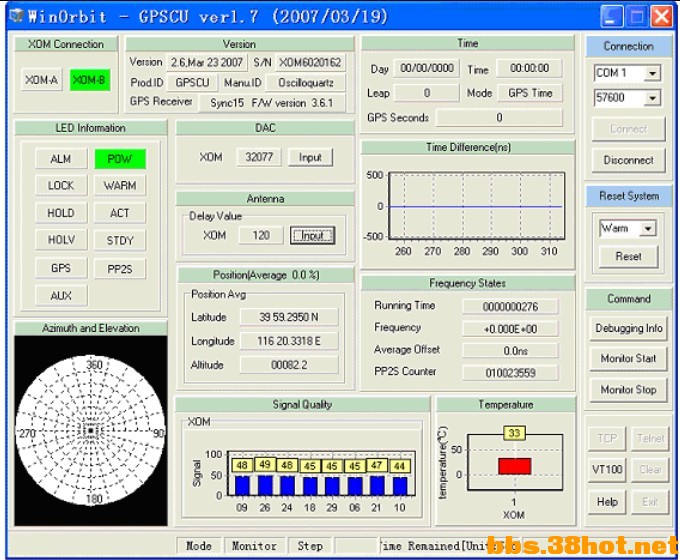Viewport: 680px width, 560px height.
Task: Click the VT100 button
Action: point(607,470)
